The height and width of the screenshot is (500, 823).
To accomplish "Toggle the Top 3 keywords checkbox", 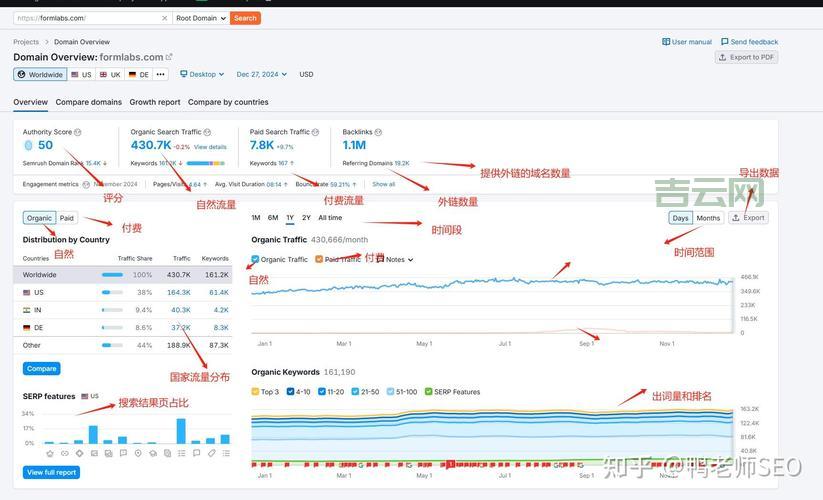I will click(255, 392).
